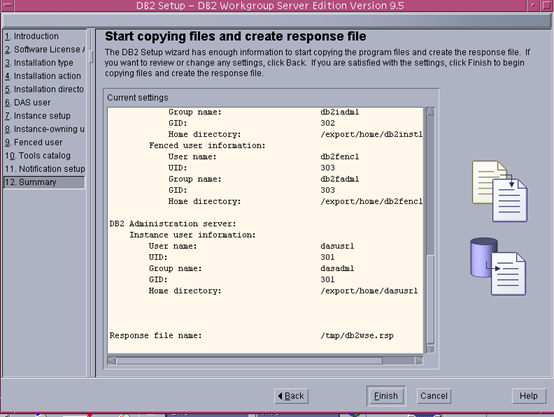Select Installation type step

click(x=39, y=63)
